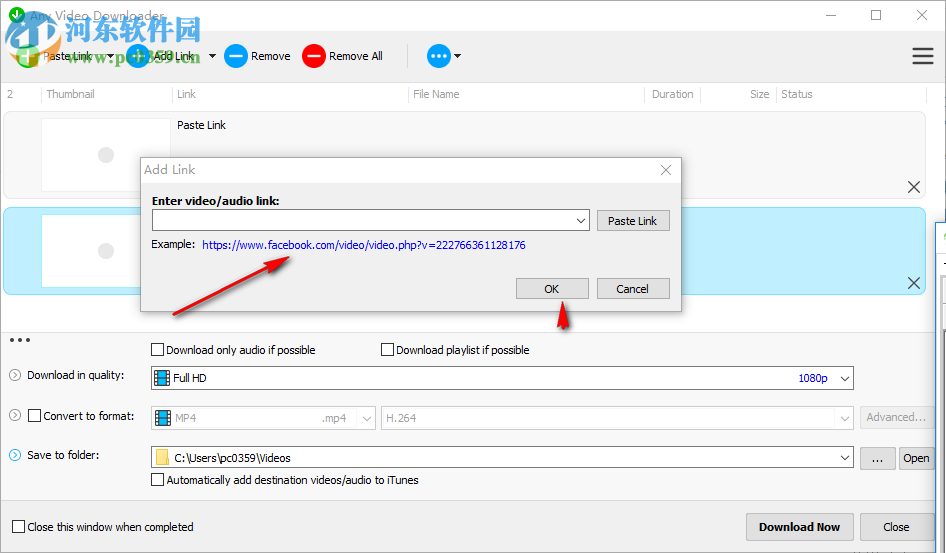946x553 pixels.
Task: Click the film icon beside MP4
Action: (x=163, y=418)
